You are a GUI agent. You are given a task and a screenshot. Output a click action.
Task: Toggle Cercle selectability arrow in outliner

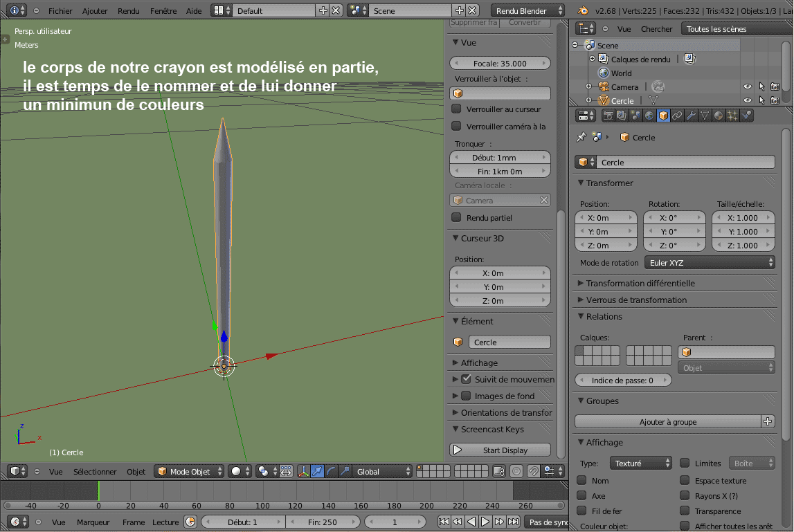coord(761,101)
